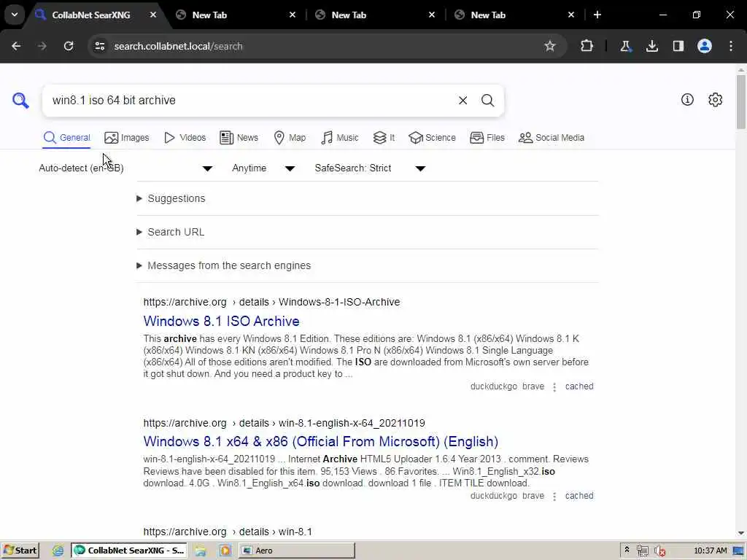Image resolution: width=747 pixels, height=560 pixels.
Task: Open the Windows Start menu
Action: coord(20,551)
